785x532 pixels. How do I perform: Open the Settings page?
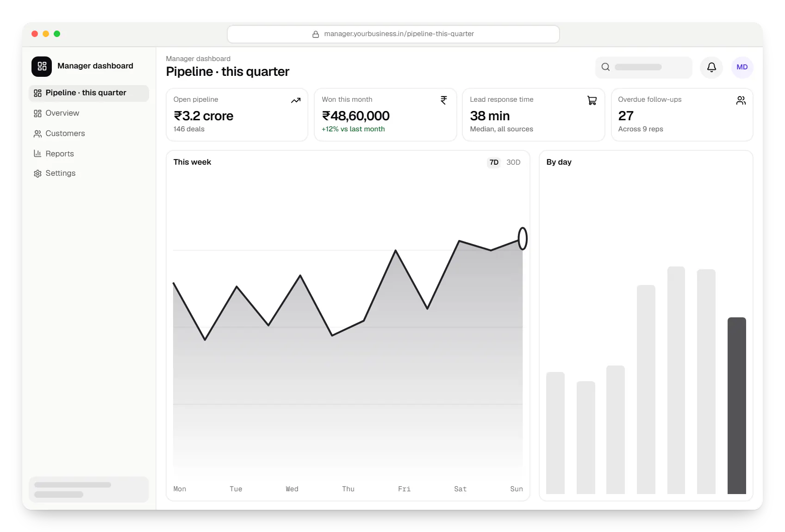tap(89, 173)
